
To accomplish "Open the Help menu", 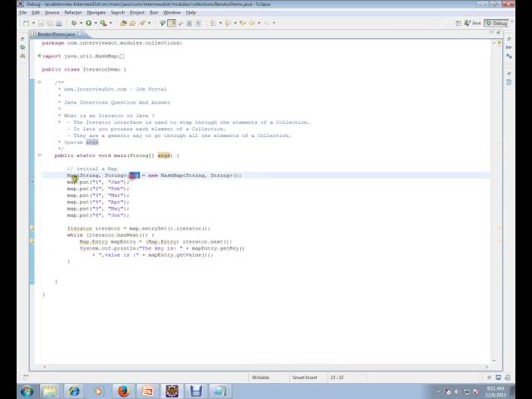I will 190,12.
